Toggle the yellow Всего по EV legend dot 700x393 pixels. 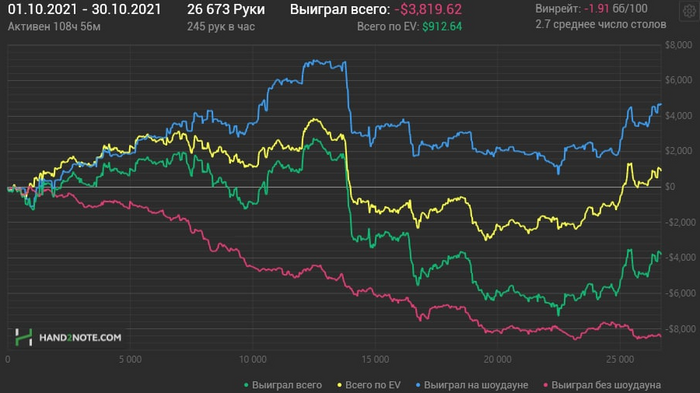coord(339,385)
